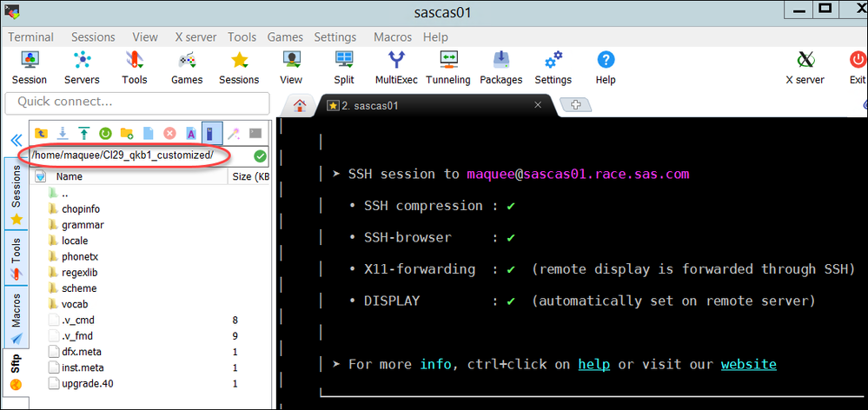Image resolution: width=868 pixels, height=410 pixels.
Task: Create a new file icon
Action: [x=149, y=134]
